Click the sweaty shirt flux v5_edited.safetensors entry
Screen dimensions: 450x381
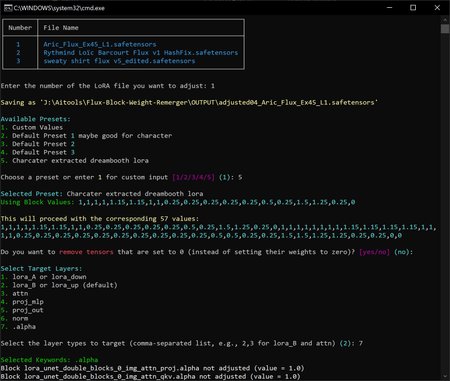119,61
